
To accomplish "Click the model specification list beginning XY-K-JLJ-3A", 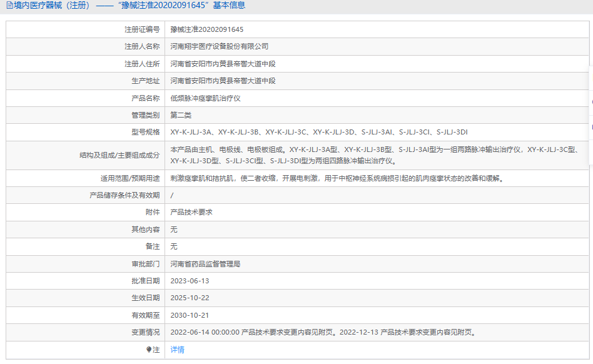I will pos(319,133).
